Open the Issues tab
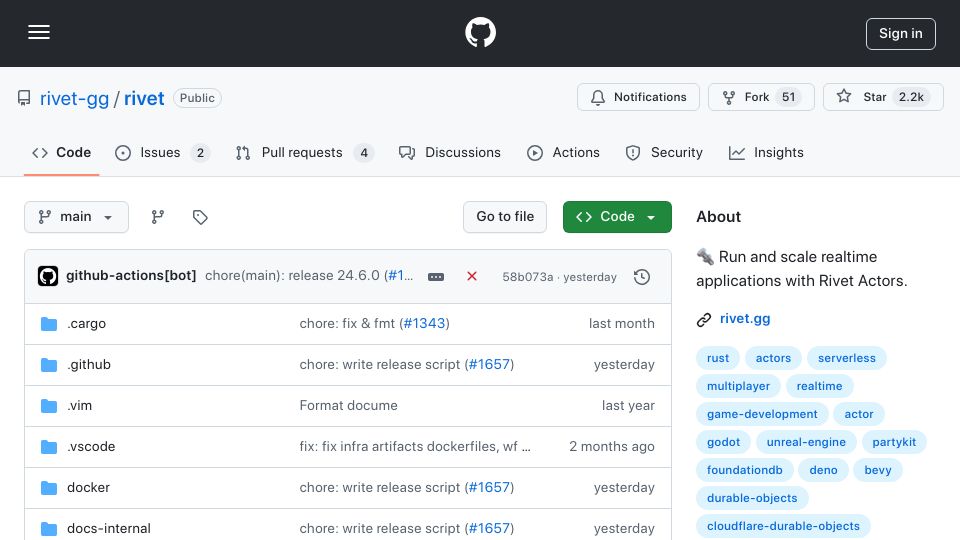The image size is (960, 540). (x=162, y=152)
